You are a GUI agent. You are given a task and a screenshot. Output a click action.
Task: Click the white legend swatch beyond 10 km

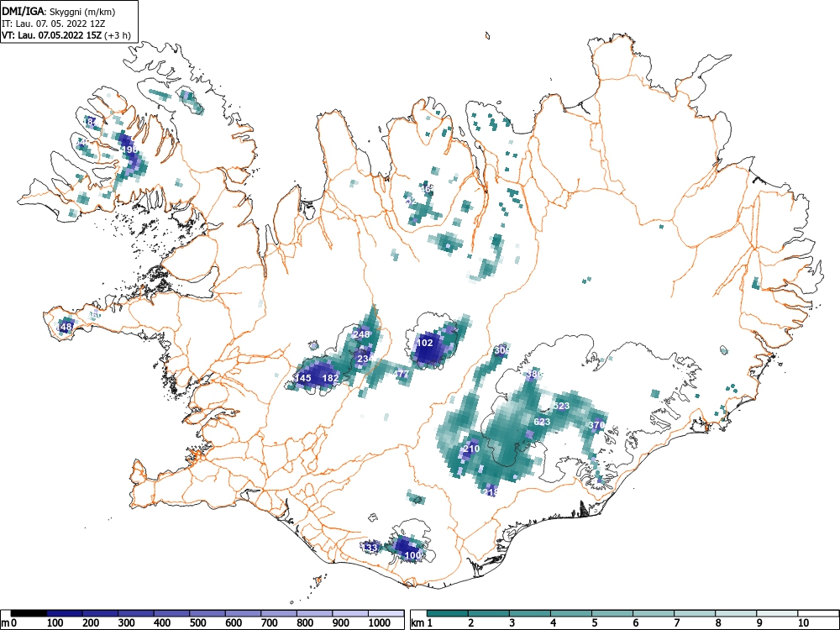pyautogui.click(x=818, y=613)
